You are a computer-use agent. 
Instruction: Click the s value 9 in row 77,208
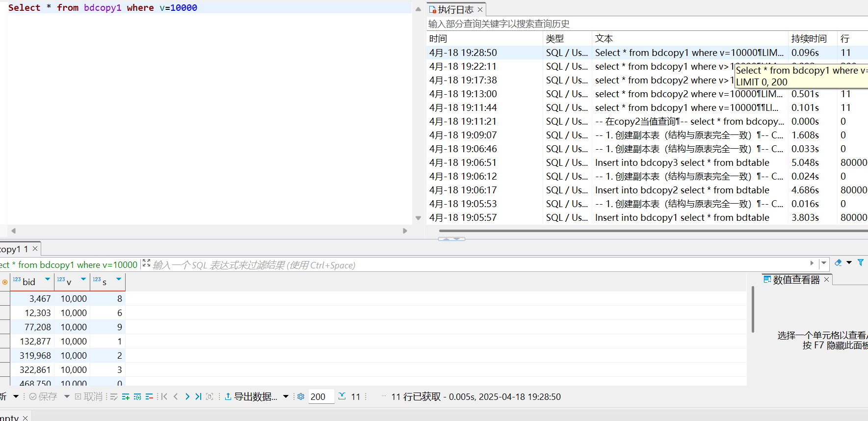click(x=107, y=327)
